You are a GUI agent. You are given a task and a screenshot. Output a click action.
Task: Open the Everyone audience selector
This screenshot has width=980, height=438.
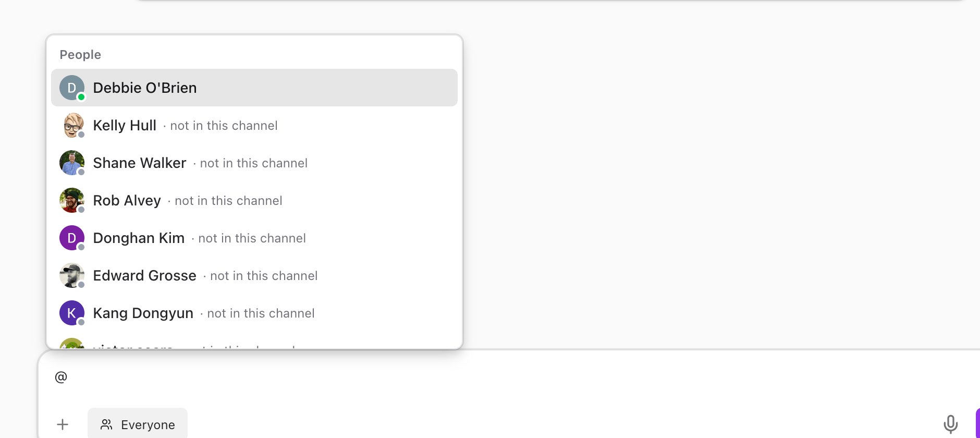coord(138,424)
